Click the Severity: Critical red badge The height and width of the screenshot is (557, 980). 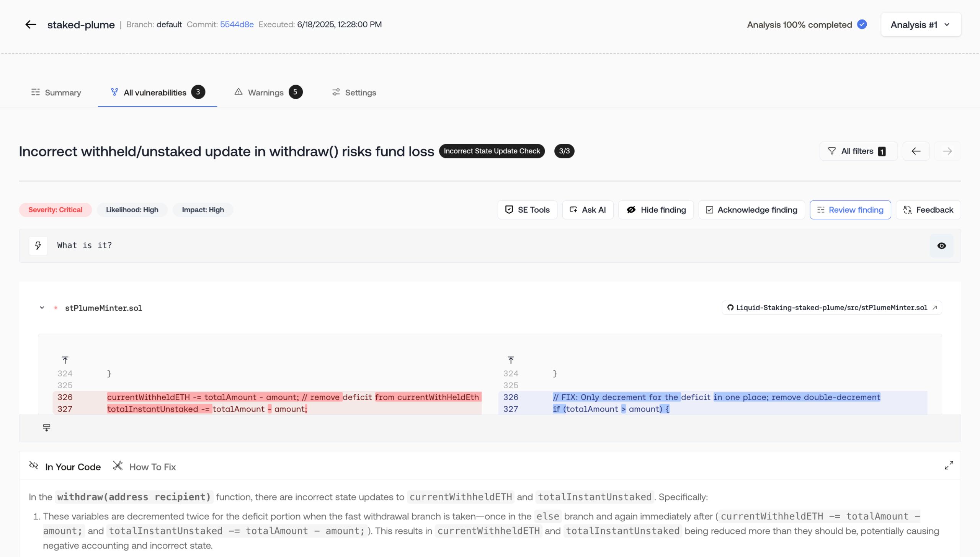tap(55, 210)
